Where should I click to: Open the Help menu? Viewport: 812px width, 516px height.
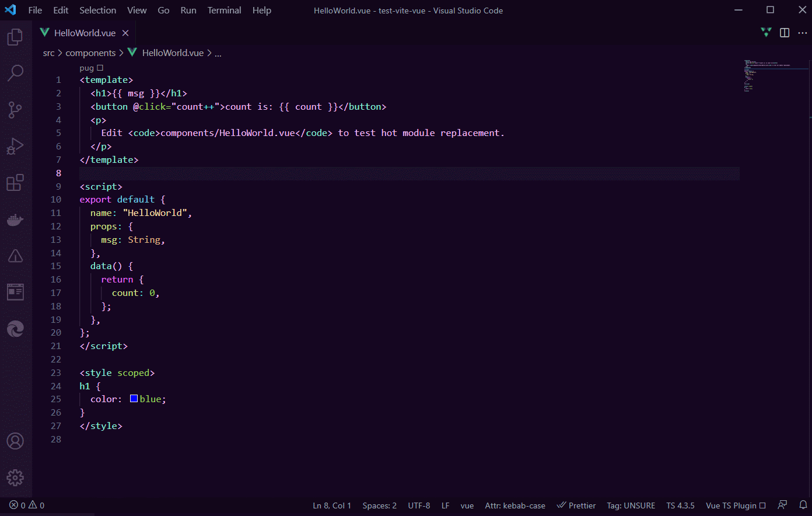[x=262, y=10]
